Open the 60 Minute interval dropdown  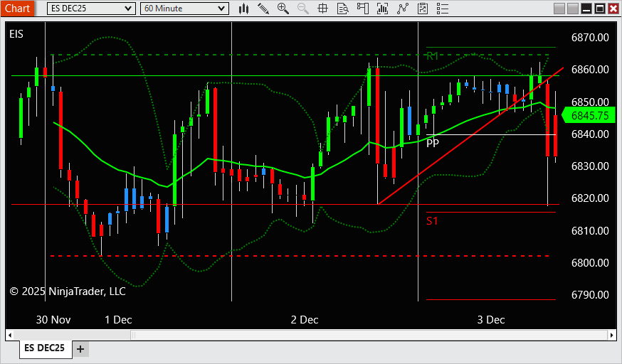(x=184, y=9)
